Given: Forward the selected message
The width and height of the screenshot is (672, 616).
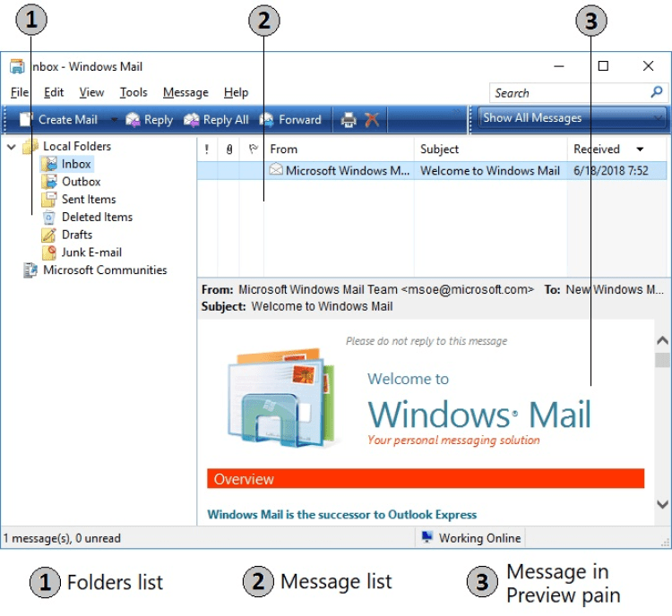Looking at the screenshot, I should [290, 119].
